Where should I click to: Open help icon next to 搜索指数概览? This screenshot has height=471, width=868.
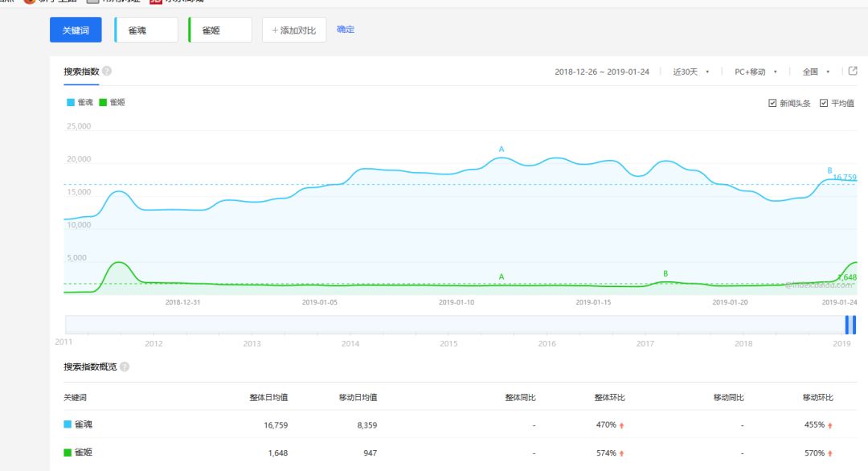click(x=125, y=367)
